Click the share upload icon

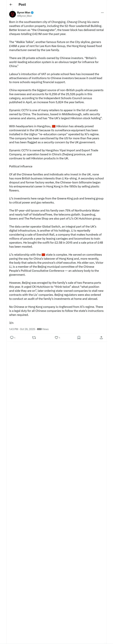click(x=101, y=338)
